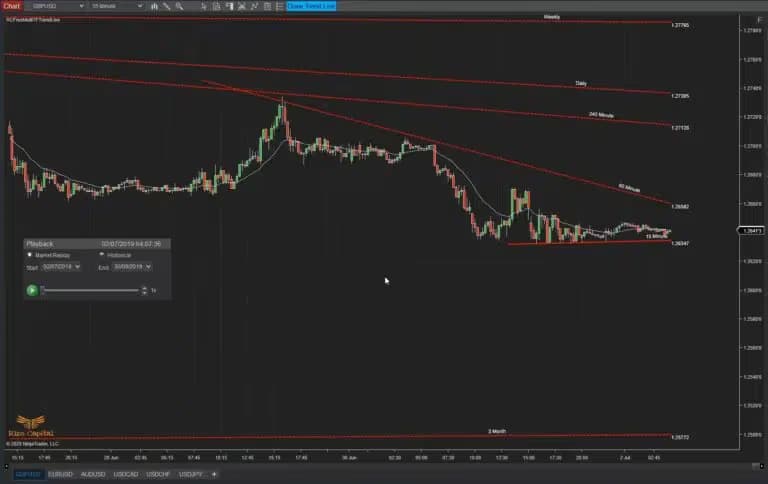The image size is (768, 484).
Task: Open the USDCAD chart tab
Action: [x=126, y=473]
